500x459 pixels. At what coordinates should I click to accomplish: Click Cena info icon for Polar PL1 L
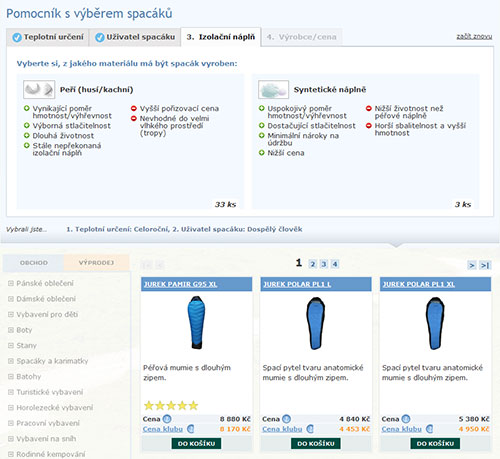286,419
